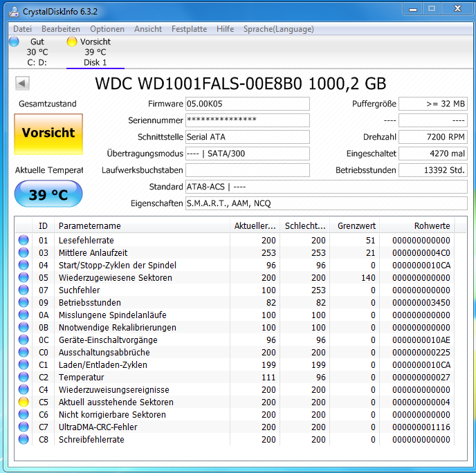
Task: Click the Firmware field 05.00K05
Action: pos(248,104)
